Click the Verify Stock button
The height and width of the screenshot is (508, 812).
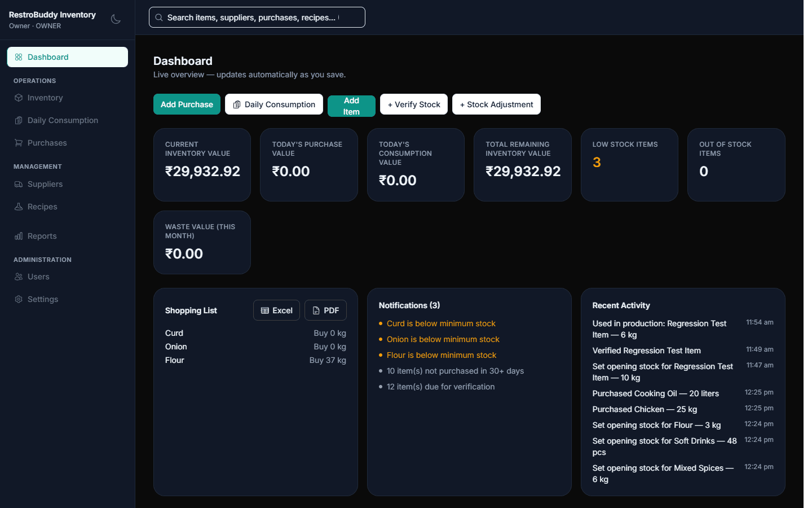[x=414, y=104]
